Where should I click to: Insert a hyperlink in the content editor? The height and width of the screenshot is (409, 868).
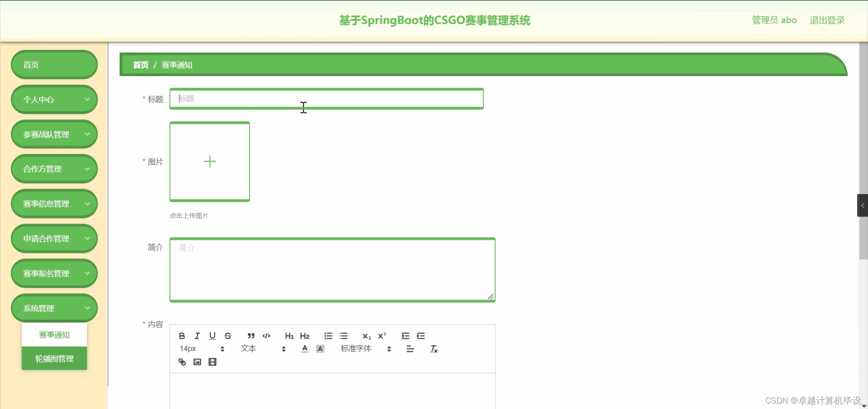click(x=182, y=362)
